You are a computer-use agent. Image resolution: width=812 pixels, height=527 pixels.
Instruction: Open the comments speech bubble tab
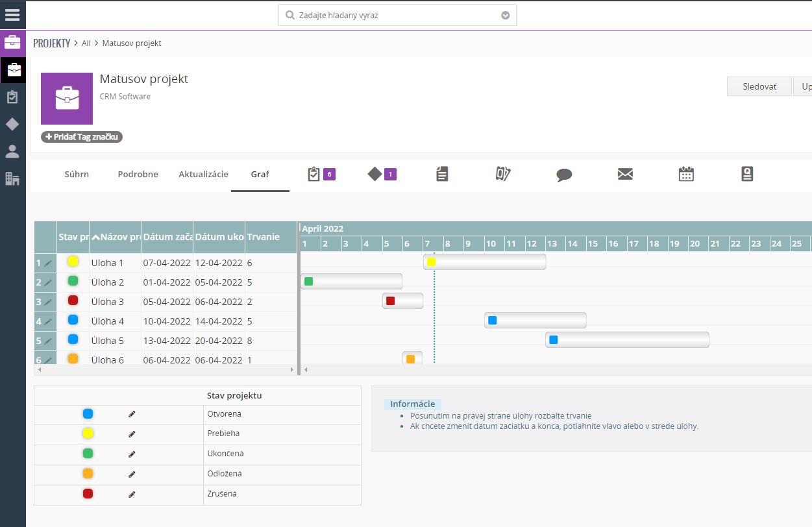pyautogui.click(x=564, y=175)
